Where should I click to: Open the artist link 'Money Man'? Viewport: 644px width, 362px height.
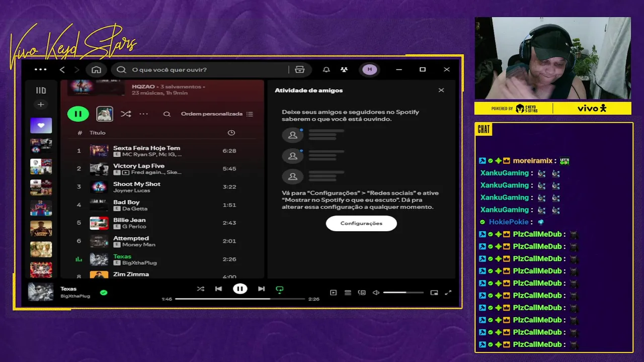[139, 245]
